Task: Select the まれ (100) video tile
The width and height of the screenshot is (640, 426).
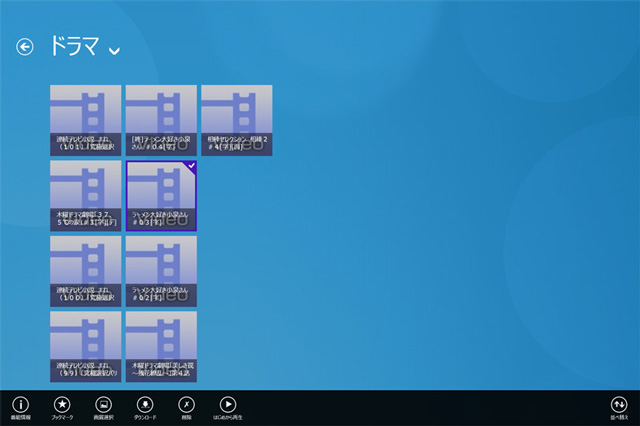Action: [86, 271]
